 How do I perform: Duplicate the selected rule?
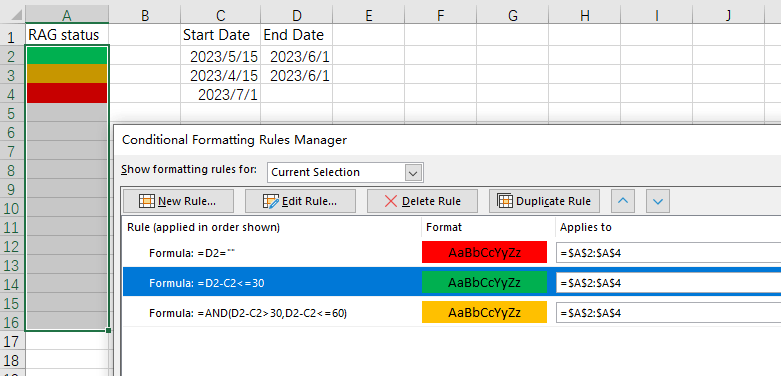[x=544, y=201]
